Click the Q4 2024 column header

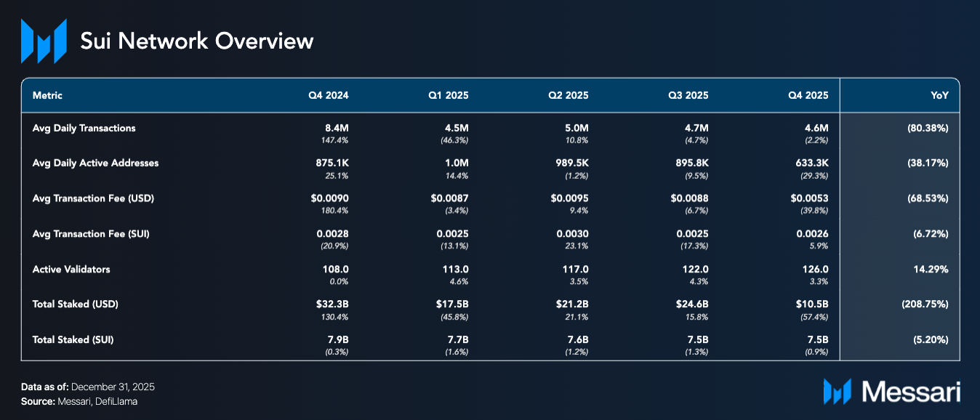(329, 95)
